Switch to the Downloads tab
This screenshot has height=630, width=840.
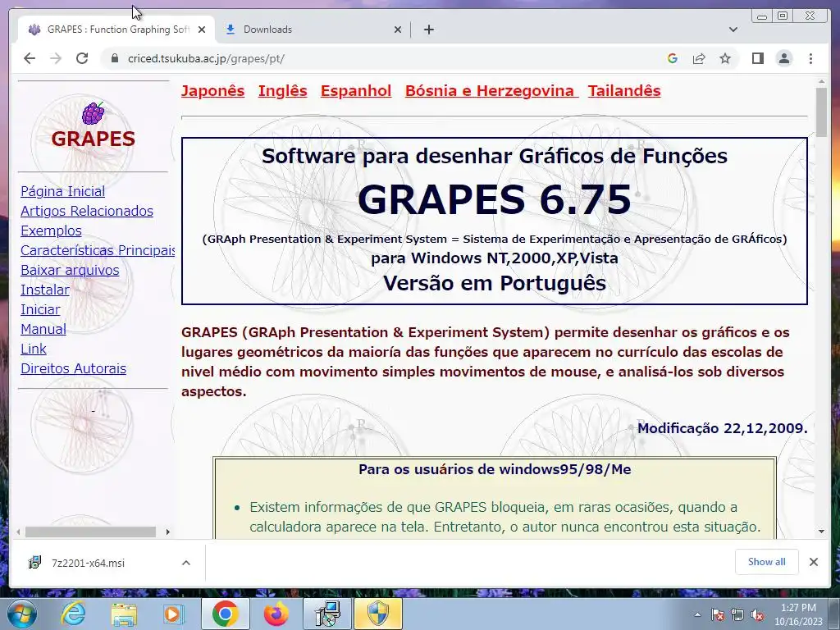click(313, 30)
